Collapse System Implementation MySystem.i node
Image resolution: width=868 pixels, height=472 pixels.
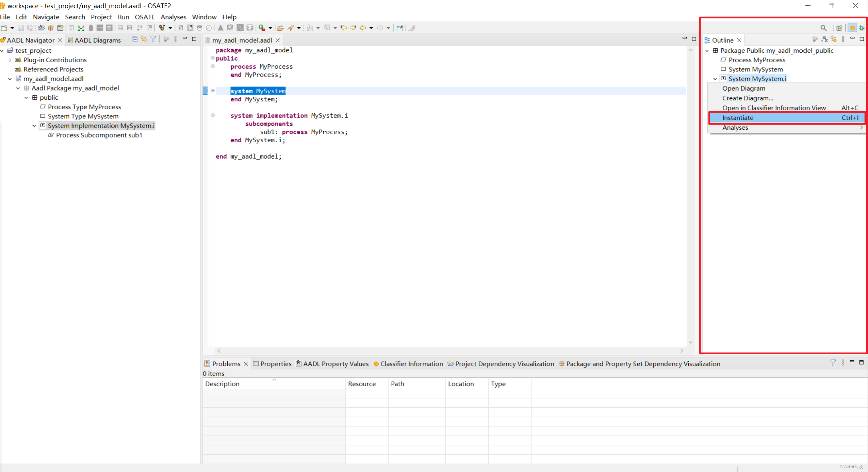tap(34, 126)
